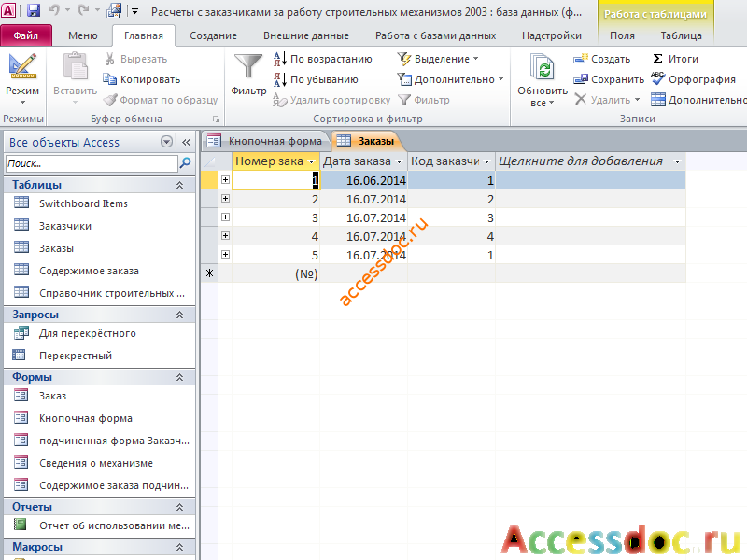The image size is (747, 560).
Task: Open the Поля table tools tab
Action: 622,35
